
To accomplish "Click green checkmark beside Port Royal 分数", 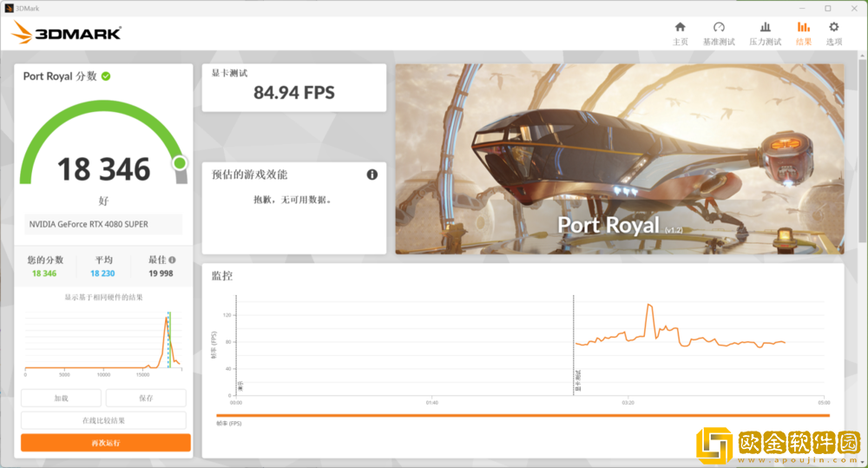I will 106,76.
